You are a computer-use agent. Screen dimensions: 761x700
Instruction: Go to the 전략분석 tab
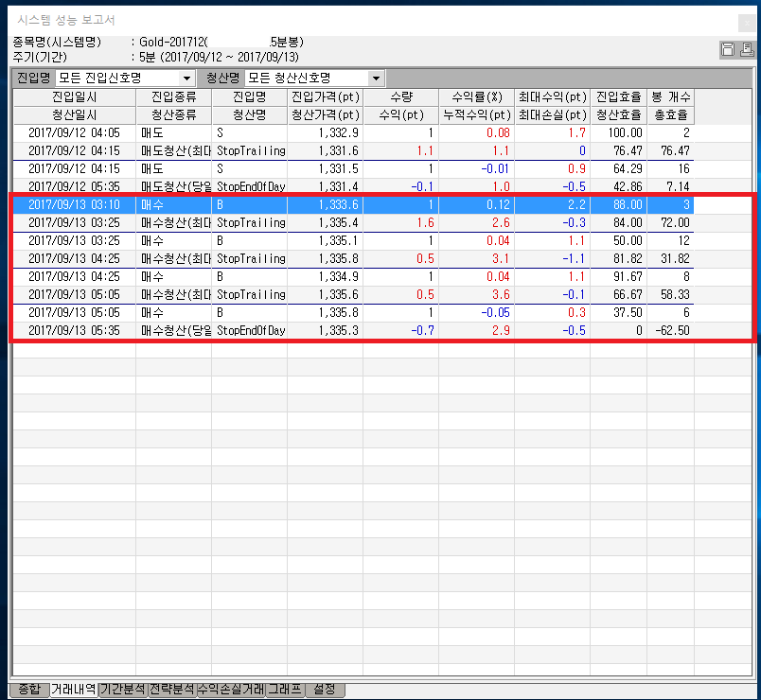tap(172, 690)
